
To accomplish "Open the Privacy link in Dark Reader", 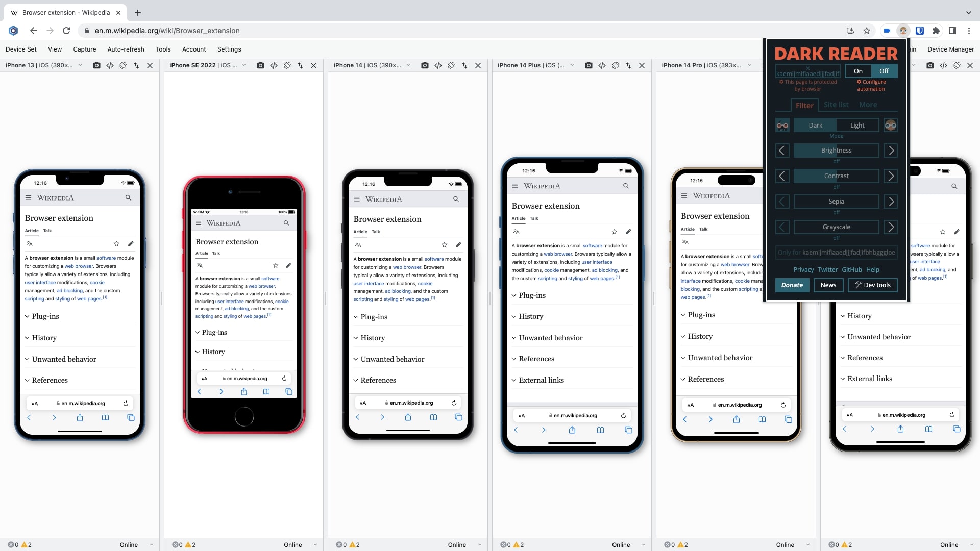I will tap(803, 270).
